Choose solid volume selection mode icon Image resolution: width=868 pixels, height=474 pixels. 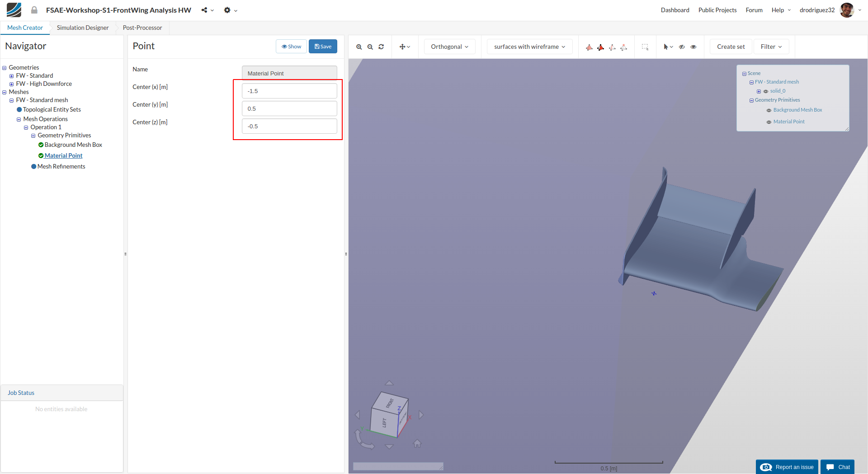pos(600,47)
